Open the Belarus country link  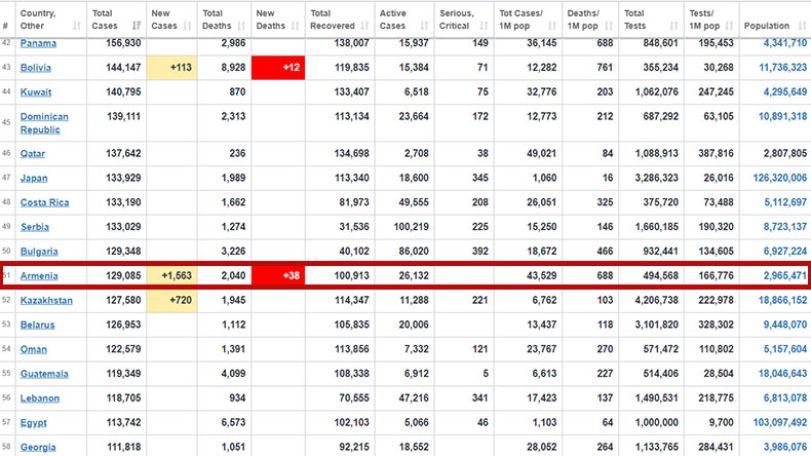(x=37, y=325)
